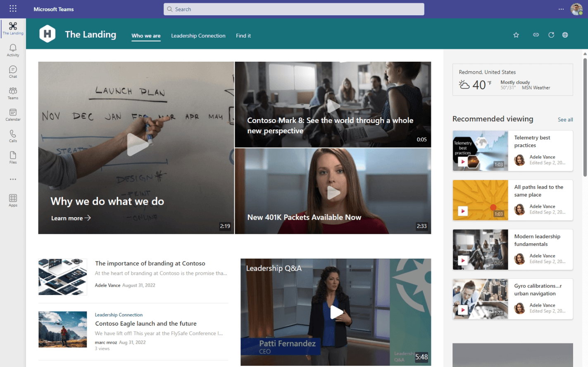Screen dimensions: 588x367
Task: Switch to Leadership Connection tab
Action: coord(198,36)
